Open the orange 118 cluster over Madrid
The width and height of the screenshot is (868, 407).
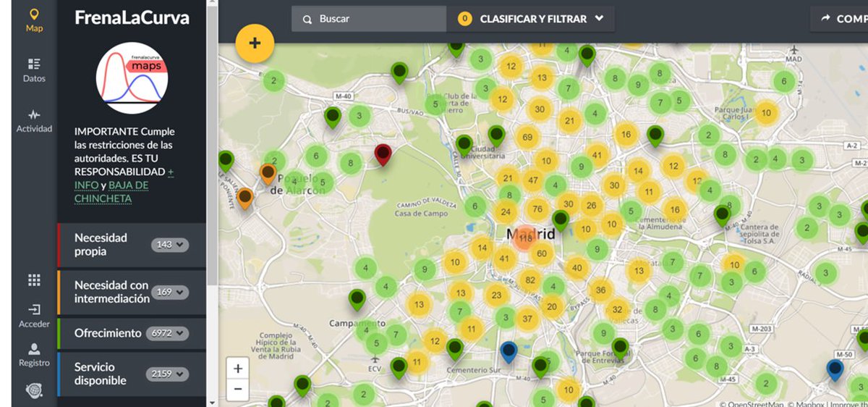(525, 237)
